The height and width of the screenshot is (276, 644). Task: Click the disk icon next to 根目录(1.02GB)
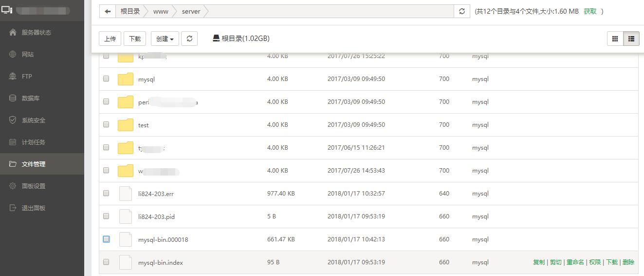tap(216, 38)
